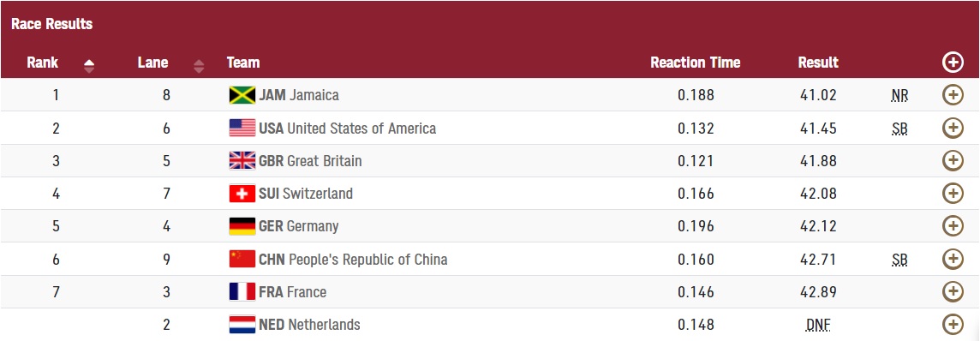Expand all rows with header plus icon
The image size is (980, 341).
952,62
